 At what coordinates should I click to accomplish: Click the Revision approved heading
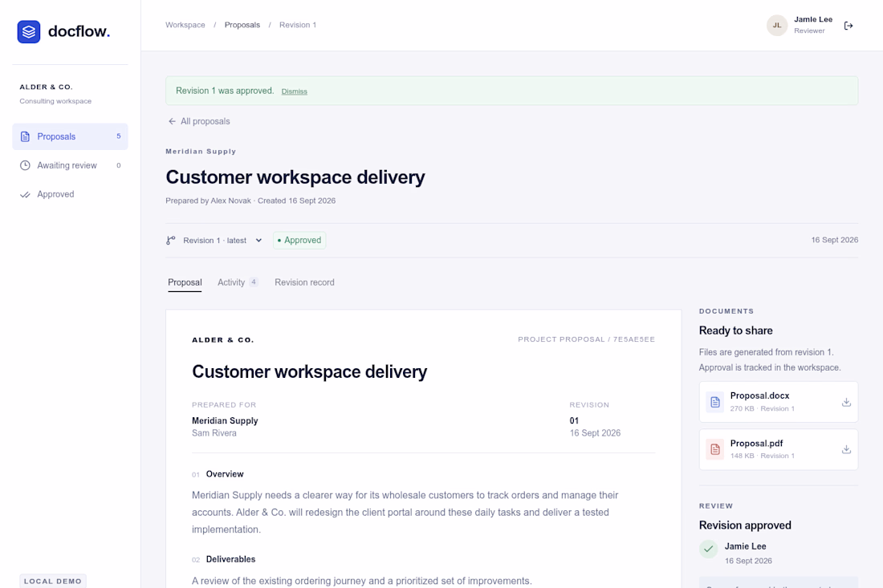pos(745,525)
